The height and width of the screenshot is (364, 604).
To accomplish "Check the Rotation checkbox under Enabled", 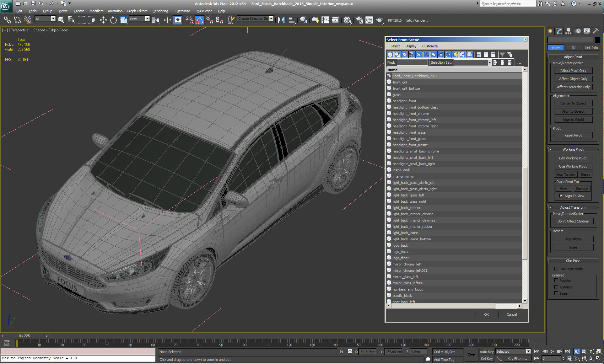I will [x=556, y=287].
